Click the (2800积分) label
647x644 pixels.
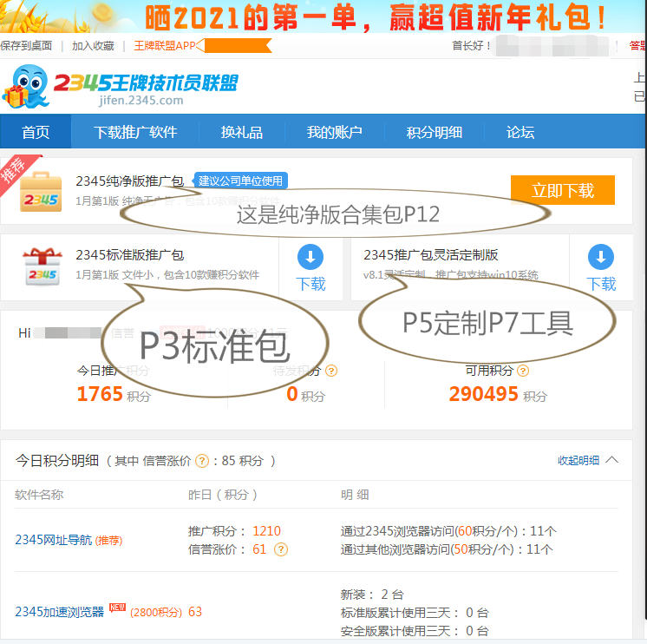pos(156,612)
